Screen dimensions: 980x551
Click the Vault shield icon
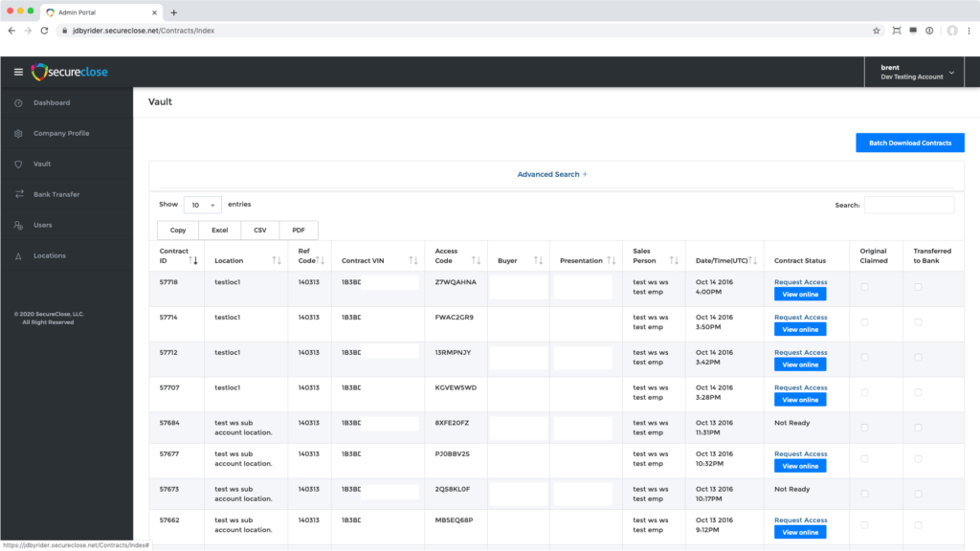click(18, 165)
